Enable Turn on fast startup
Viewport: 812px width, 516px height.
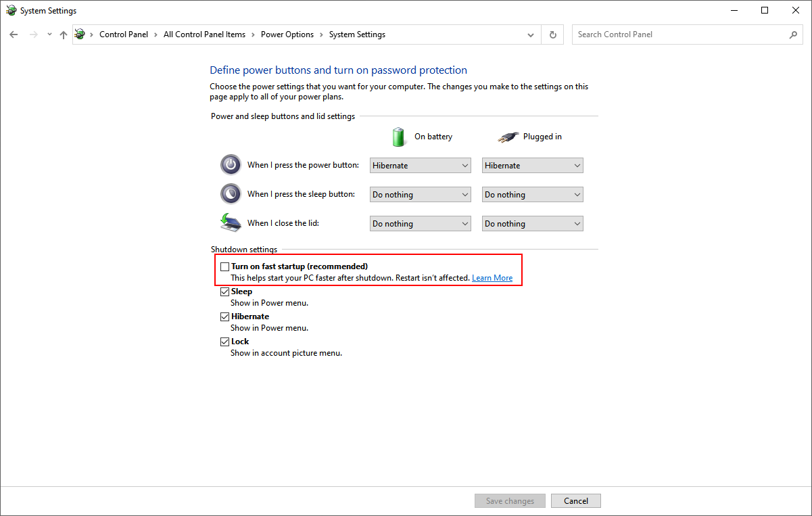(224, 266)
